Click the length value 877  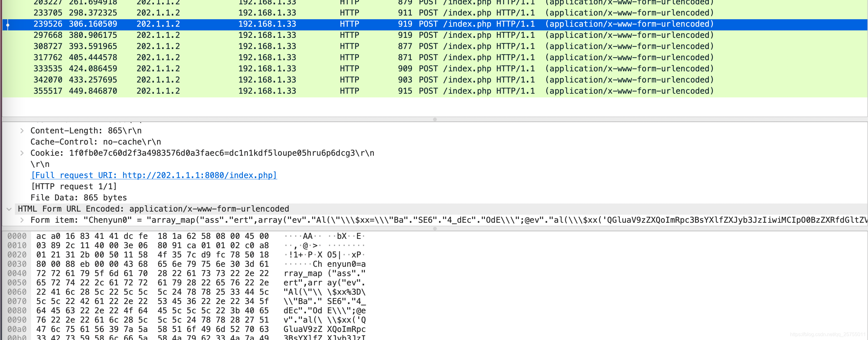click(405, 46)
